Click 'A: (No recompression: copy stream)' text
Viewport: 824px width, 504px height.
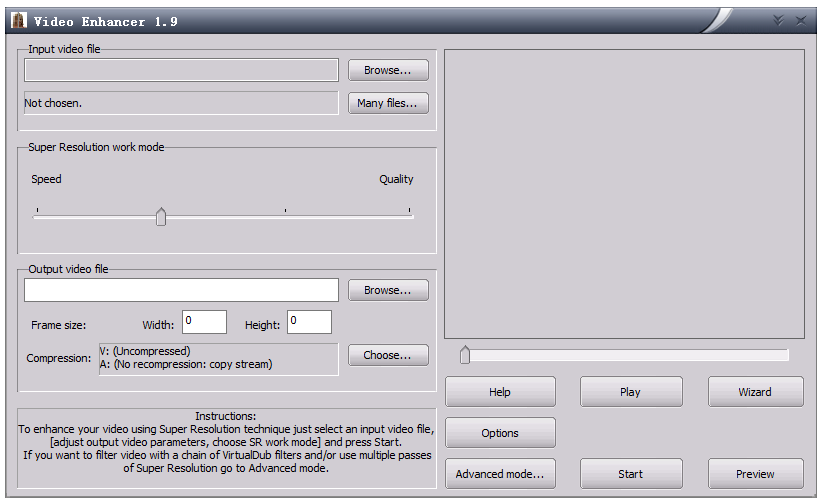click(186, 364)
